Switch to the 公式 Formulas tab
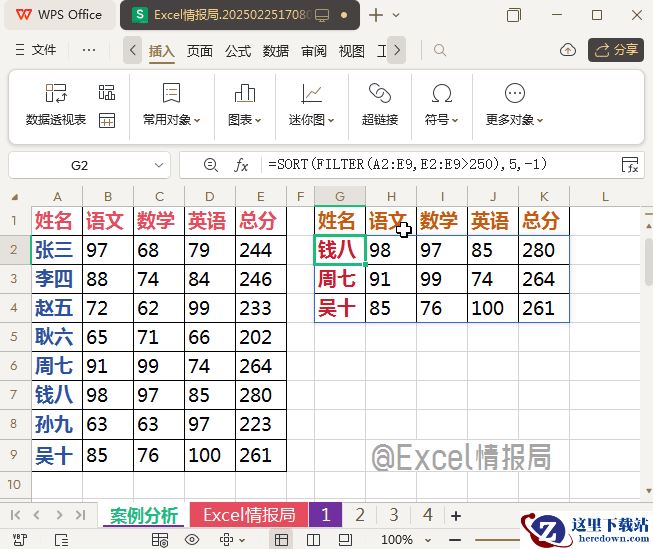The width and height of the screenshot is (653, 549). [238, 51]
